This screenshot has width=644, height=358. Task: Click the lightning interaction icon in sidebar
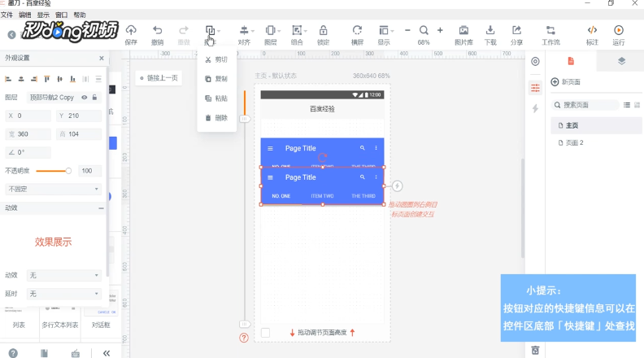click(x=535, y=108)
